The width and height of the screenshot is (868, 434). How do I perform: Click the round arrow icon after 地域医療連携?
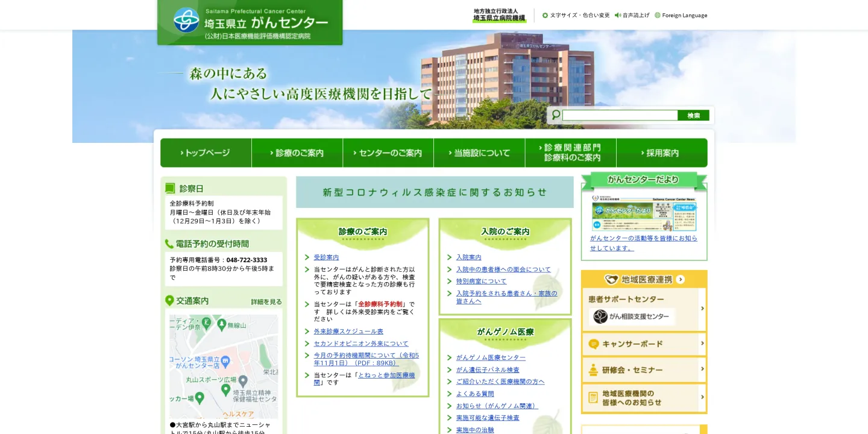click(681, 279)
